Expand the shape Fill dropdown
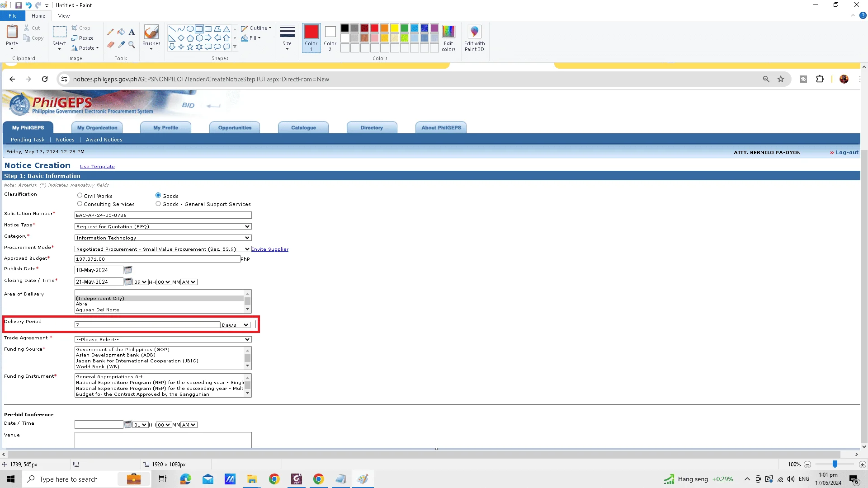This screenshot has height=488, width=868. 251,38
